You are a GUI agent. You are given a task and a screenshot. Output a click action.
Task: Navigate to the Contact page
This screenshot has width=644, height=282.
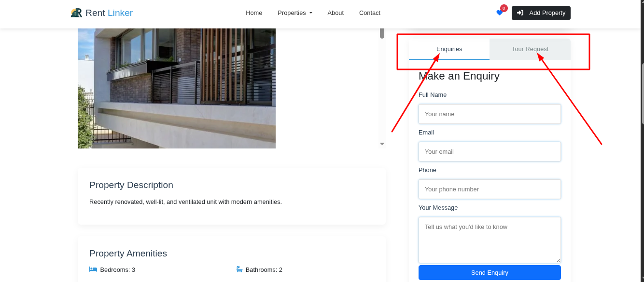coord(370,13)
